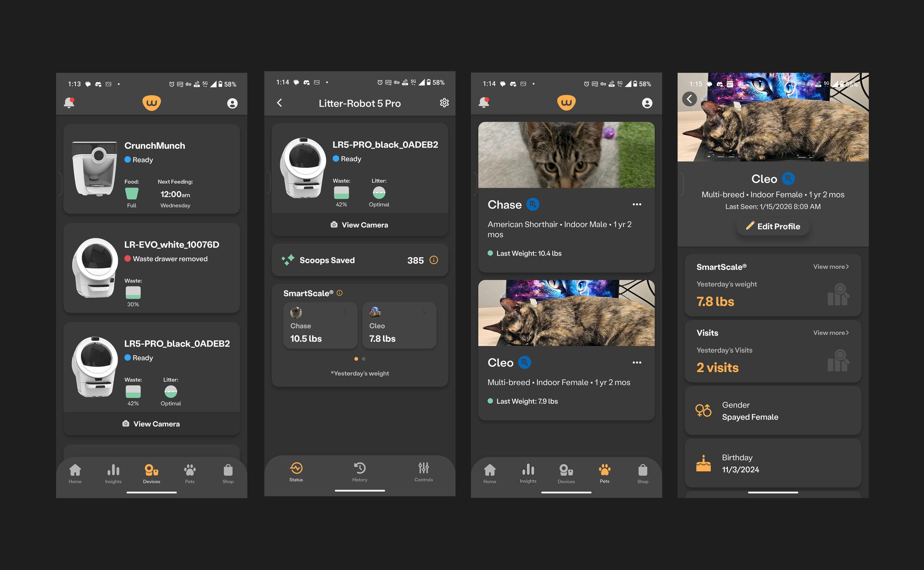Expand Chase's three-dot options menu
This screenshot has width=924, height=570.
pos(636,204)
